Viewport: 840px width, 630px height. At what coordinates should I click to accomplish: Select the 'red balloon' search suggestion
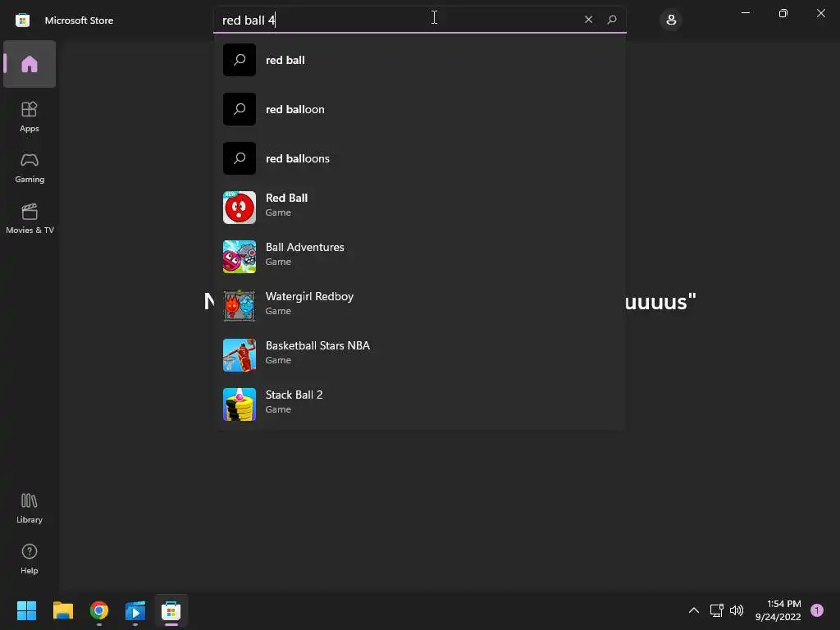[x=419, y=109]
